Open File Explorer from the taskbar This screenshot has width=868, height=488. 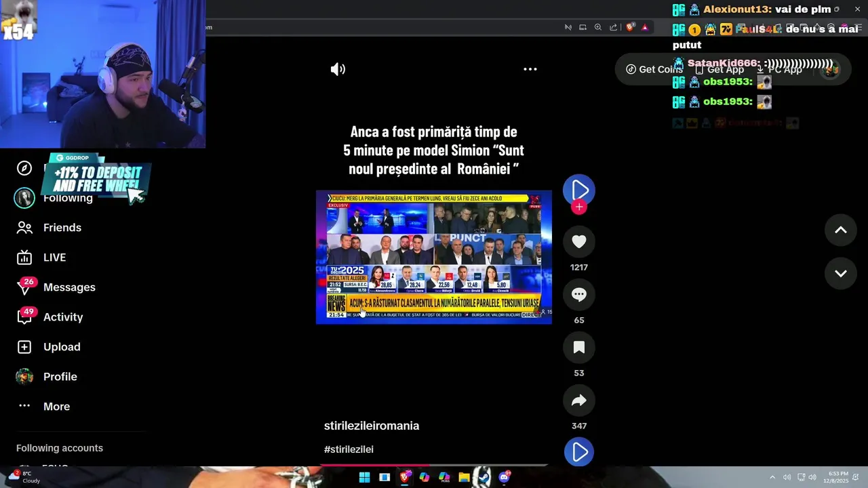(x=464, y=477)
